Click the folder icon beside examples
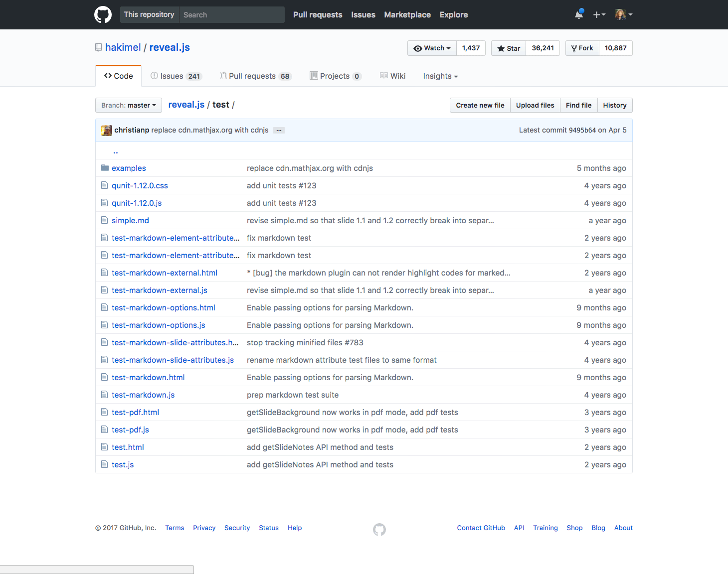Image resolution: width=728 pixels, height=574 pixels. [x=105, y=168]
